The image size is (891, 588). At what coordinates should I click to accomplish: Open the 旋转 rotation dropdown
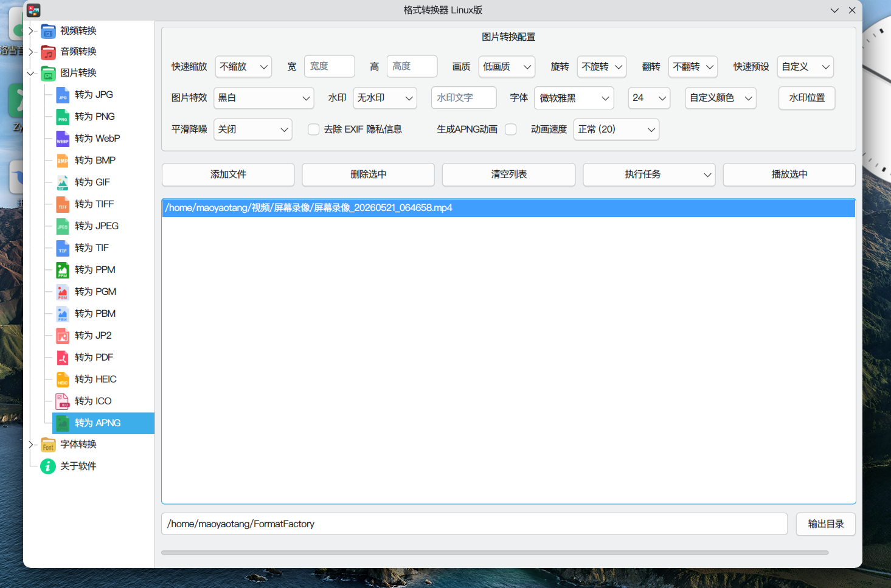coord(602,67)
